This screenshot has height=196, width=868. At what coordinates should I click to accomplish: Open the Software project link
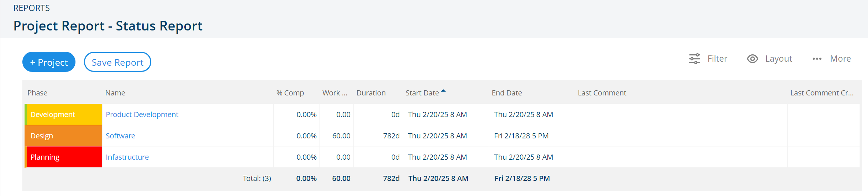tap(120, 136)
